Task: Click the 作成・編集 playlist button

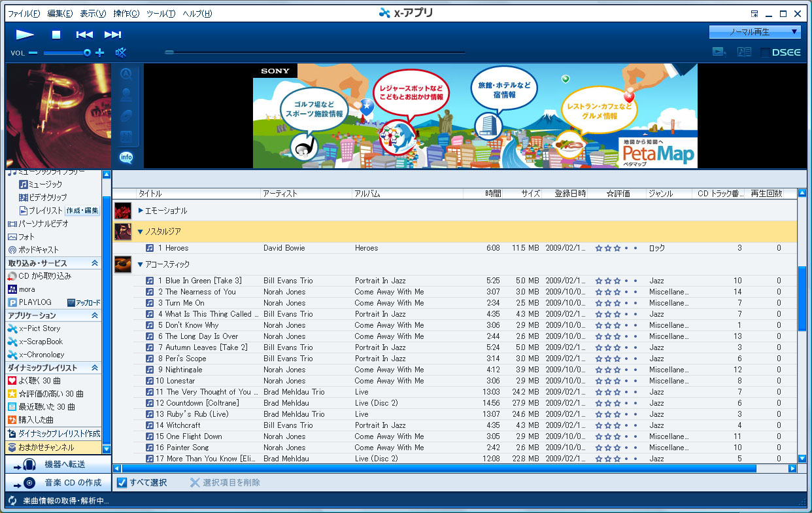Action: 82,211
